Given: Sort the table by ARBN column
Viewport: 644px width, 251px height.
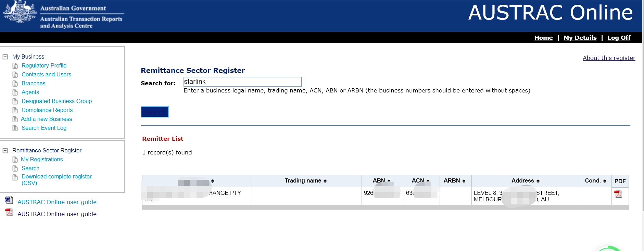Looking at the screenshot, I should point(454,181).
